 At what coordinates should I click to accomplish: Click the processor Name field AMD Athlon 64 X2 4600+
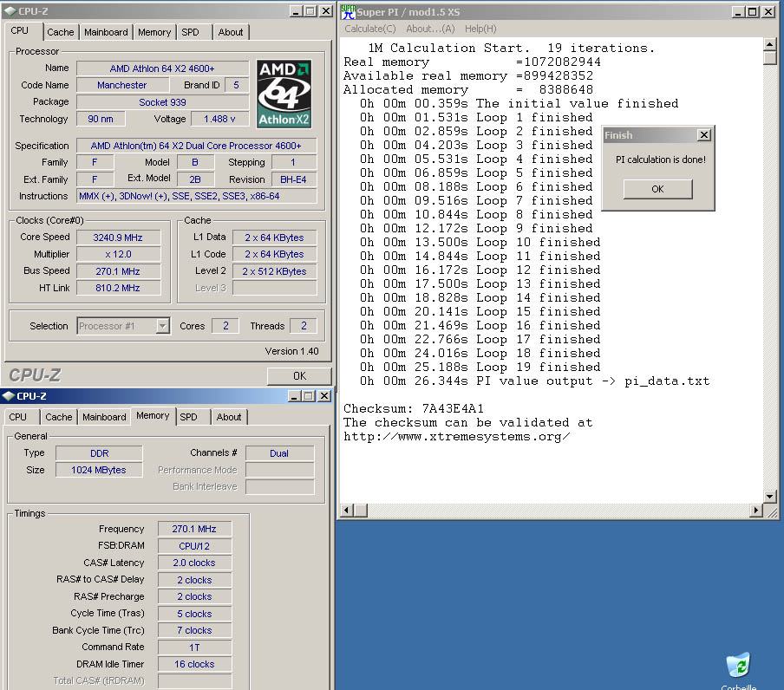tap(162, 68)
